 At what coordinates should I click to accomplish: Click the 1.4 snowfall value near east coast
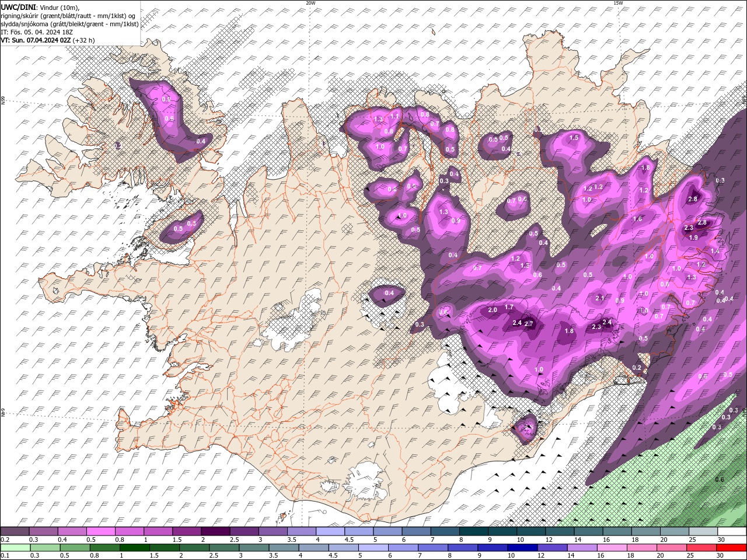[715, 251]
